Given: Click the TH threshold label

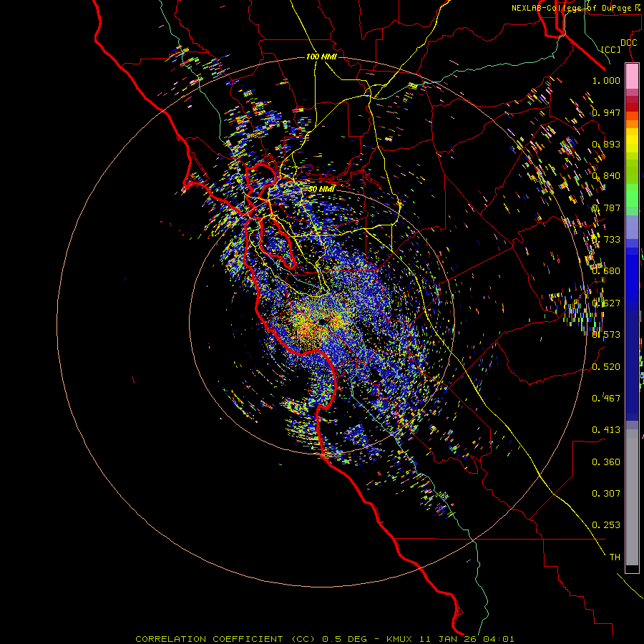Looking at the screenshot, I should point(615,557).
